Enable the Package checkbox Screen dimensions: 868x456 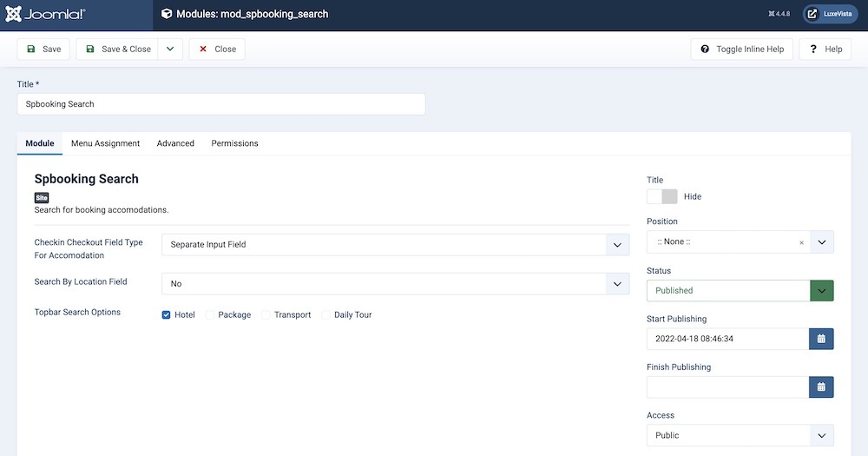click(210, 314)
